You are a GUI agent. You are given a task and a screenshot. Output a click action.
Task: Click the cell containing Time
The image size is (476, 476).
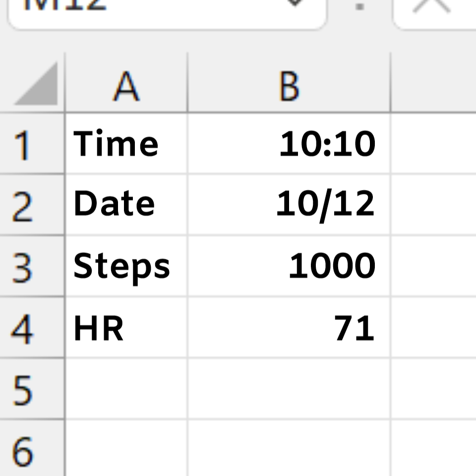(126, 144)
